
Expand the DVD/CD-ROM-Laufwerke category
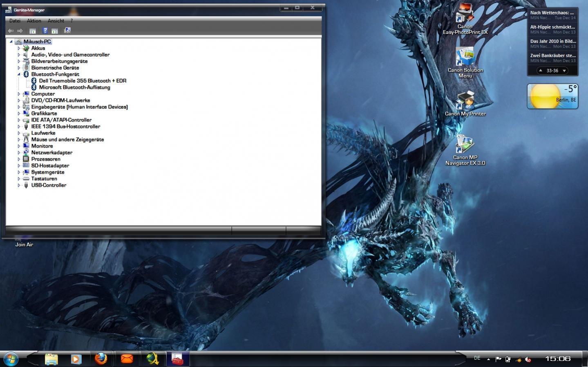19,100
